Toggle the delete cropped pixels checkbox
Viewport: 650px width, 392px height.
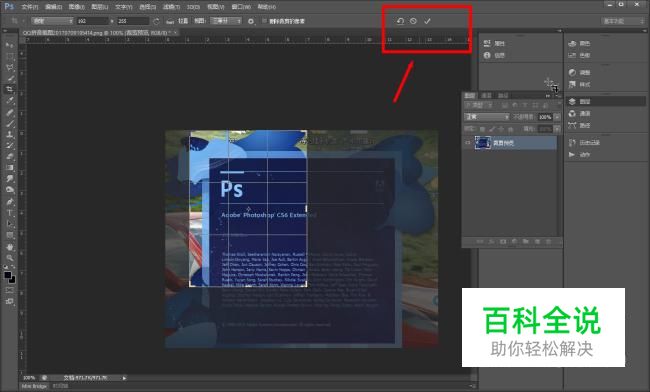click(264, 21)
